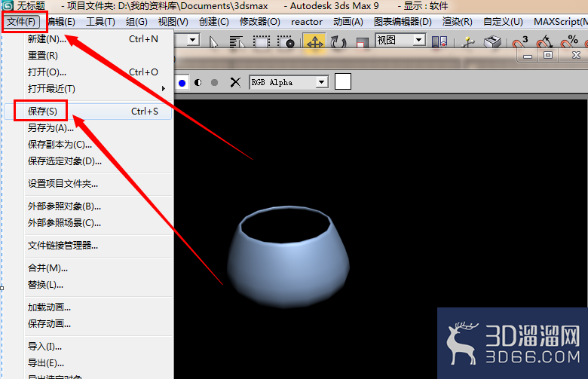Image resolution: width=588 pixels, height=379 pixels.
Task: Open the selection filter dropdown arrow
Action: (193, 40)
